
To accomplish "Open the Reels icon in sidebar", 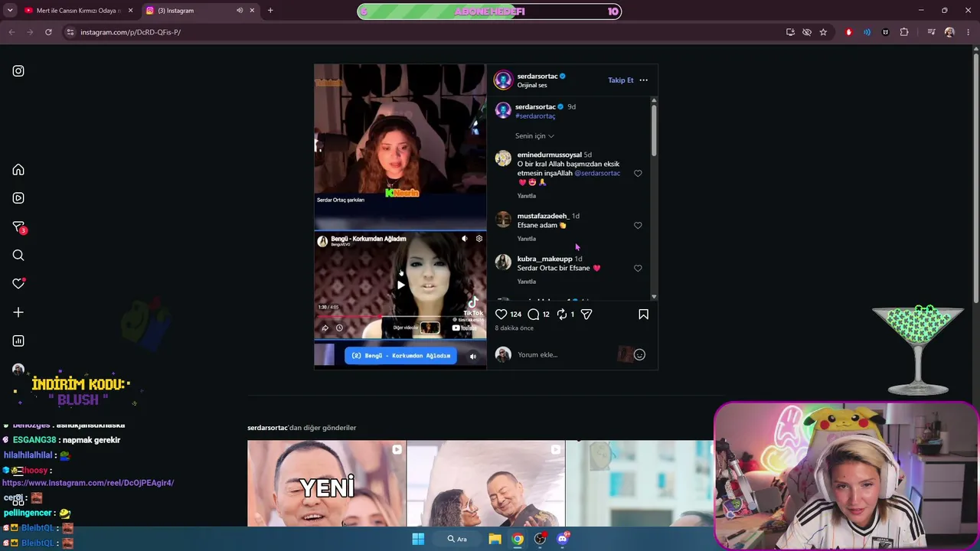I will (18, 198).
